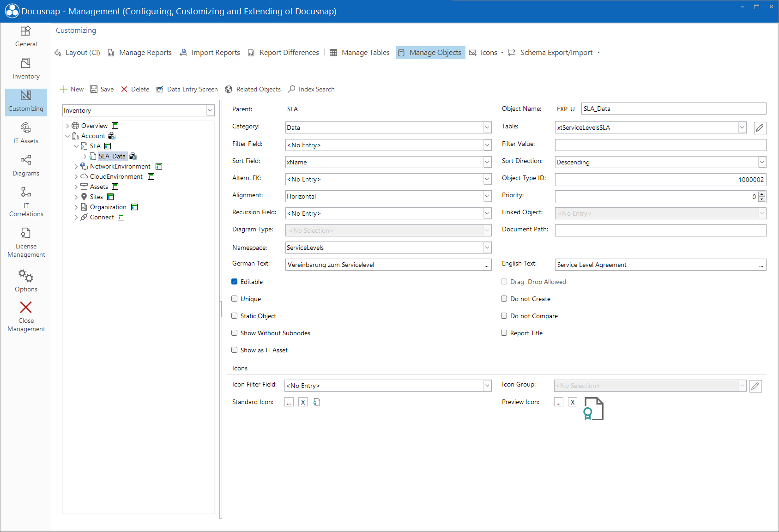779x532 pixels.
Task: Browse for Standard Icon with ellipsis
Action: 289,402
